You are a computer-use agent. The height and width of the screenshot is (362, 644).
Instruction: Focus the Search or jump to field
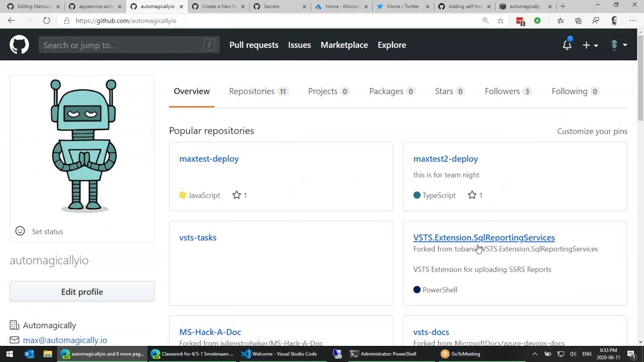(x=129, y=45)
